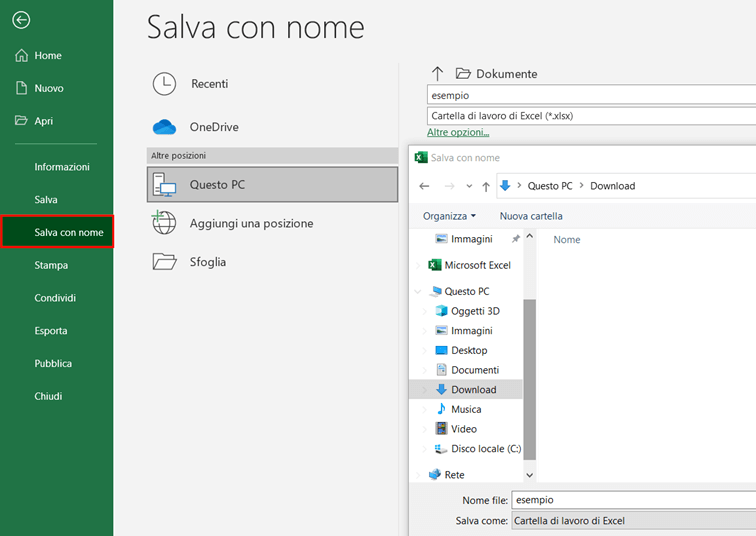This screenshot has width=756, height=536.
Task: Select Salva con nome in sidebar
Action: coord(57,232)
